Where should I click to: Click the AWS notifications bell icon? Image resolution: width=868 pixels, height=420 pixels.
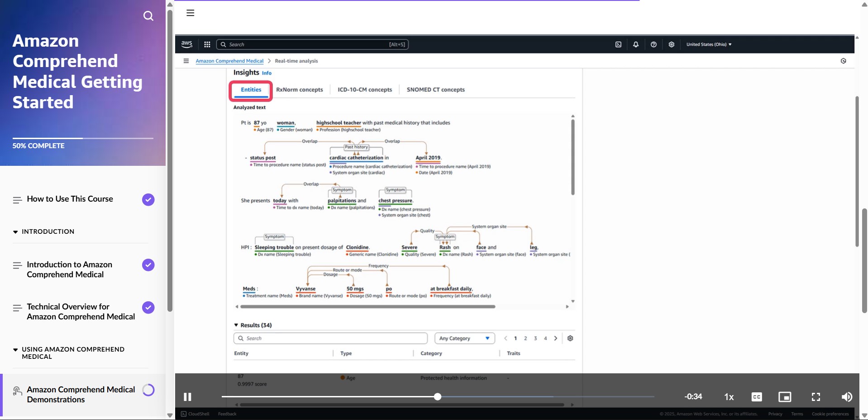pos(635,44)
